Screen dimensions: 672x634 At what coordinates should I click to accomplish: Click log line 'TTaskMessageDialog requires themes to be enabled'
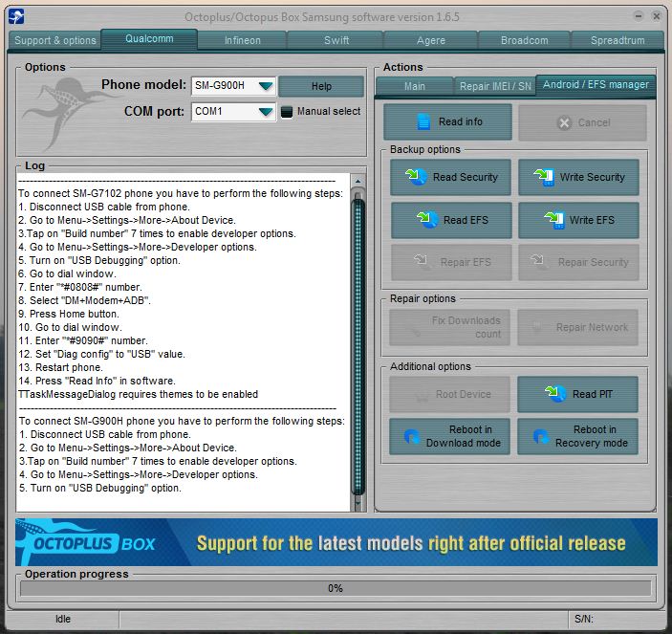pyautogui.click(x=139, y=394)
